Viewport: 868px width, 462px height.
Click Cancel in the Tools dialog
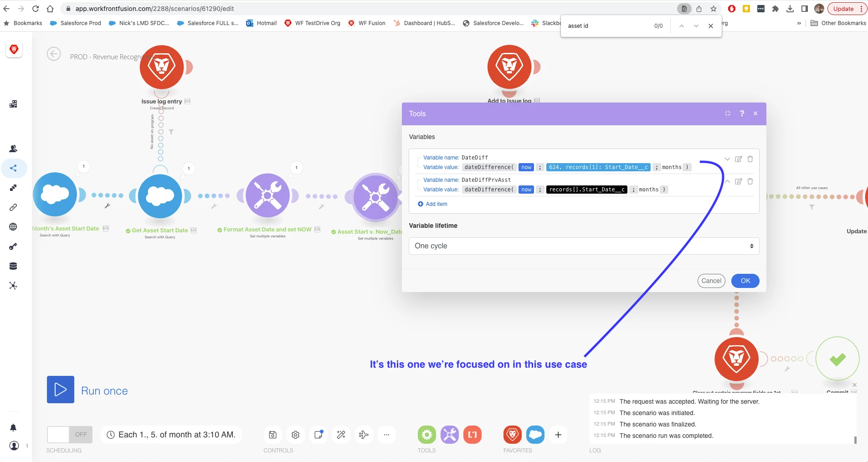[x=711, y=281]
